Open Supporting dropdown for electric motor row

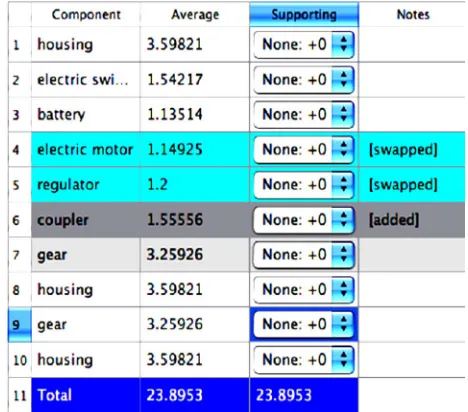pos(303,149)
